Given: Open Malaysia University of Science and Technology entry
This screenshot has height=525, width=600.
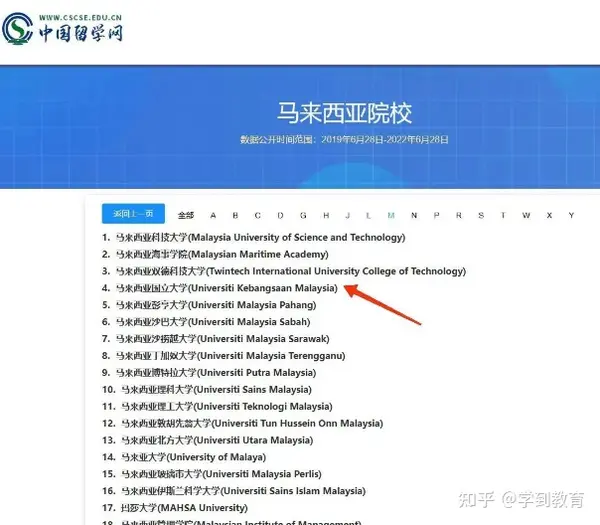Looking at the screenshot, I should [x=254, y=237].
